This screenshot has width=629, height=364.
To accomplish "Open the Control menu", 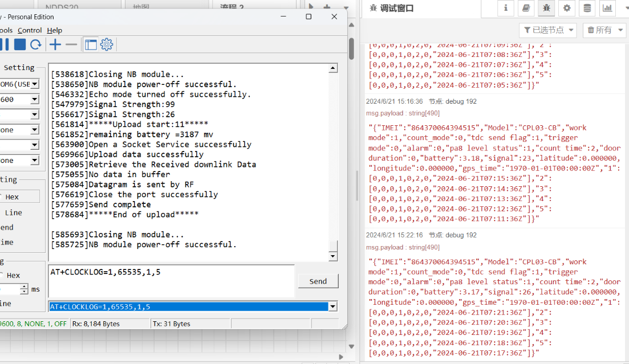I will (30, 30).
